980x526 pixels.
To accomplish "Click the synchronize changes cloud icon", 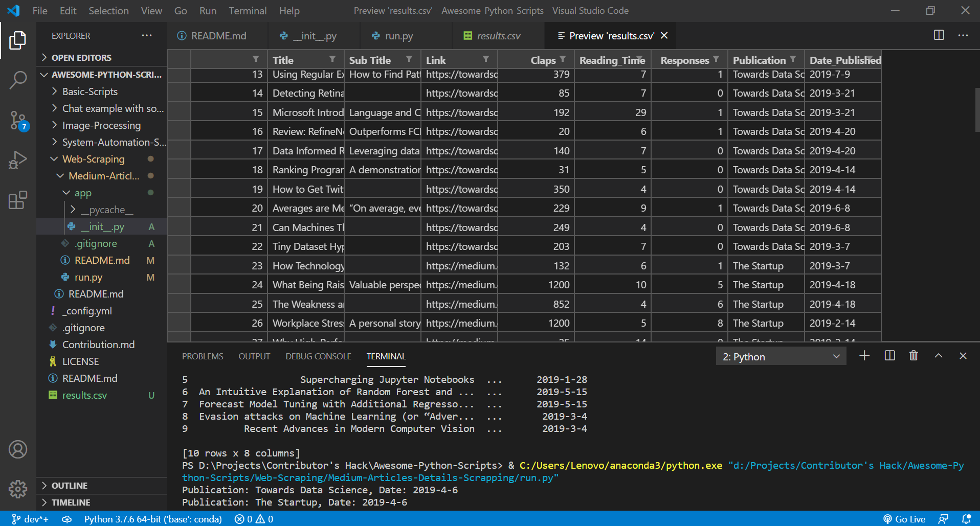I will click(x=67, y=519).
